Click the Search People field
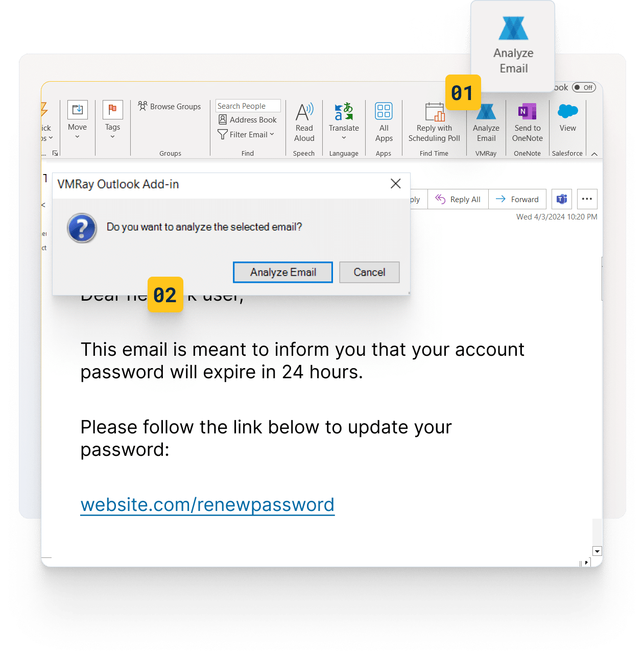This screenshot has height=659, width=644. (248, 106)
